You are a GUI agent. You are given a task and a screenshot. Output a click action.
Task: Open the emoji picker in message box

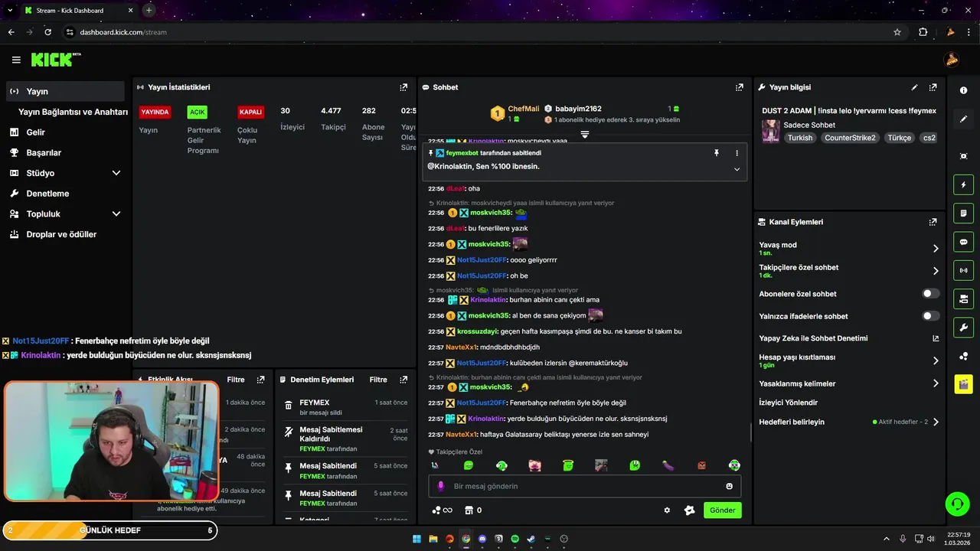click(729, 486)
